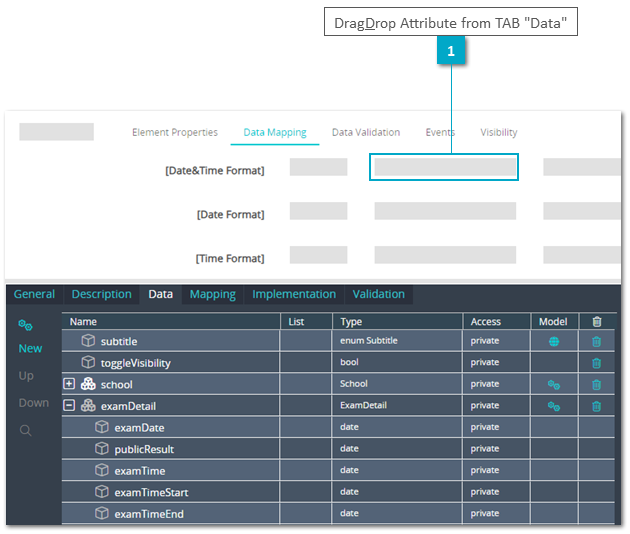630x534 pixels.
Task: Click the first Date Format field
Action: click(x=318, y=211)
